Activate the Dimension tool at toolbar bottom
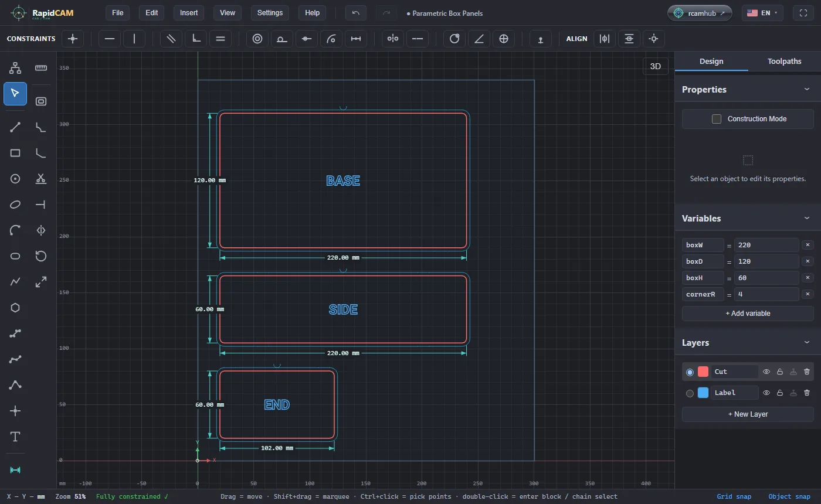Viewport: 821px width, 504px height. click(x=15, y=470)
